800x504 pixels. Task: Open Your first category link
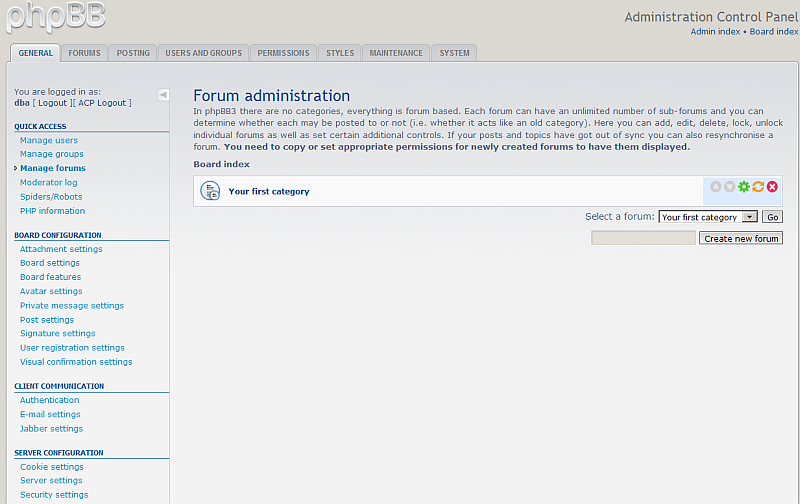[269, 191]
